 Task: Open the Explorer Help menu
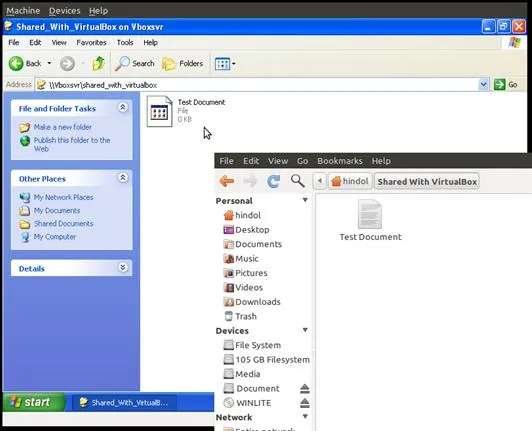pyautogui.click(x=150, y=42)
